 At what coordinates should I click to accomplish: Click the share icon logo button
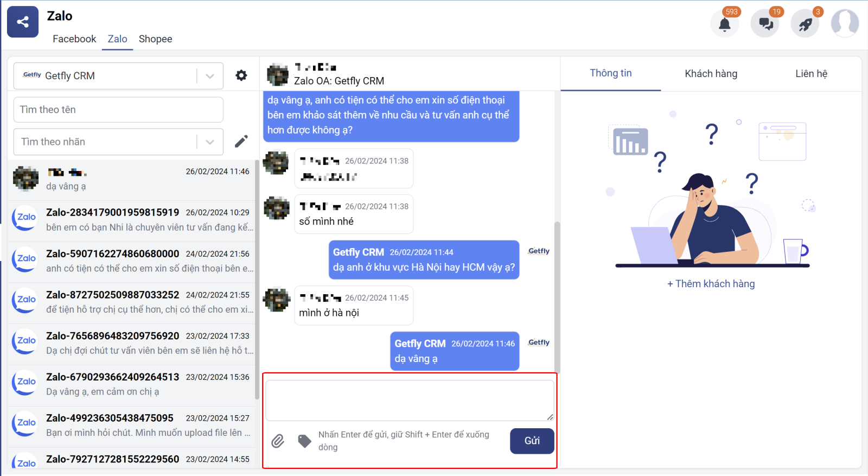[23, 22]
